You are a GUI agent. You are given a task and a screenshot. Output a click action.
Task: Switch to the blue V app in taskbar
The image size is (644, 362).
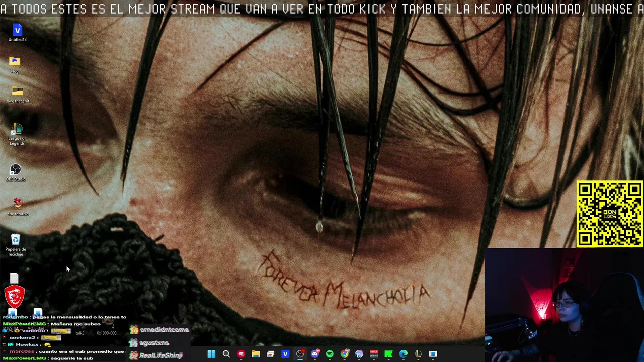tap(285, 354)
